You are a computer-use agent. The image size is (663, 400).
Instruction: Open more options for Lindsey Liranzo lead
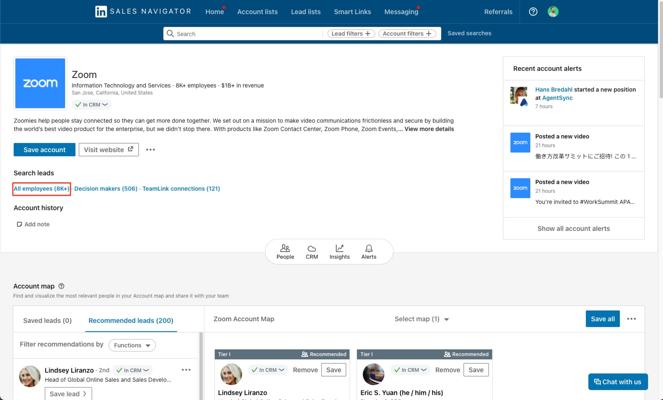pos(186,370)
